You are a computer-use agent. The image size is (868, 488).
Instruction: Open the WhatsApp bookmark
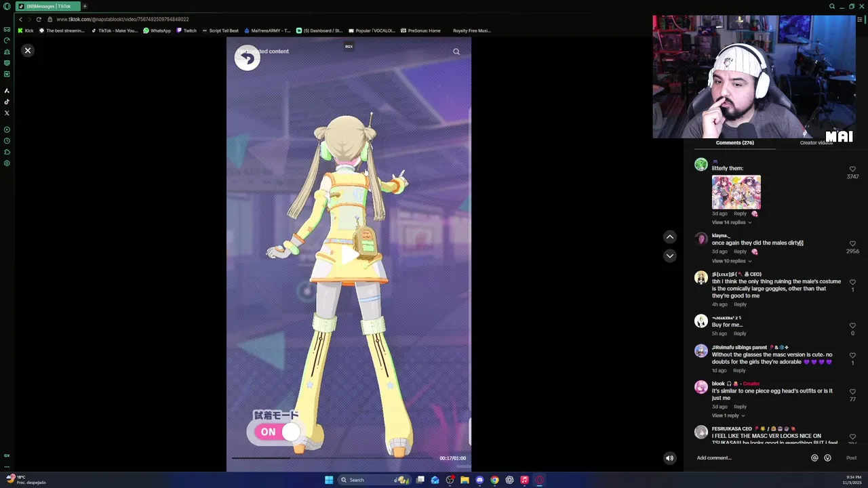click(x=157, y=30)
